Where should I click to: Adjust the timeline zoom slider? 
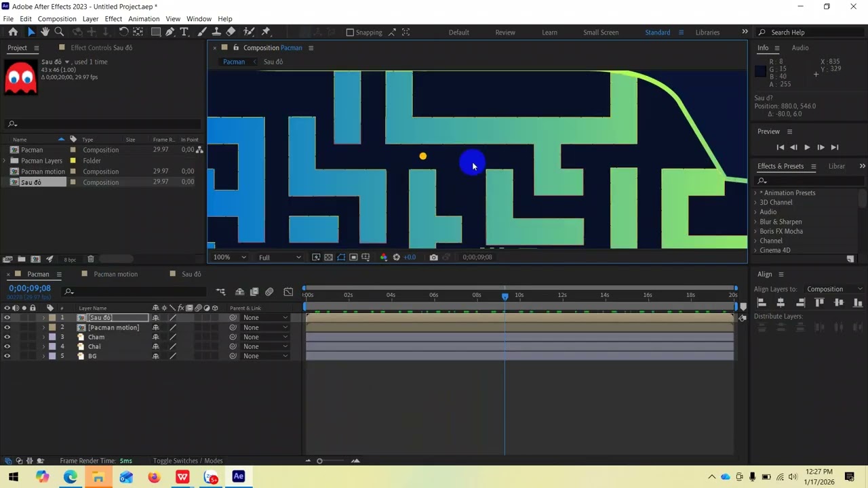pyautogui.click(x=320, y=461)
